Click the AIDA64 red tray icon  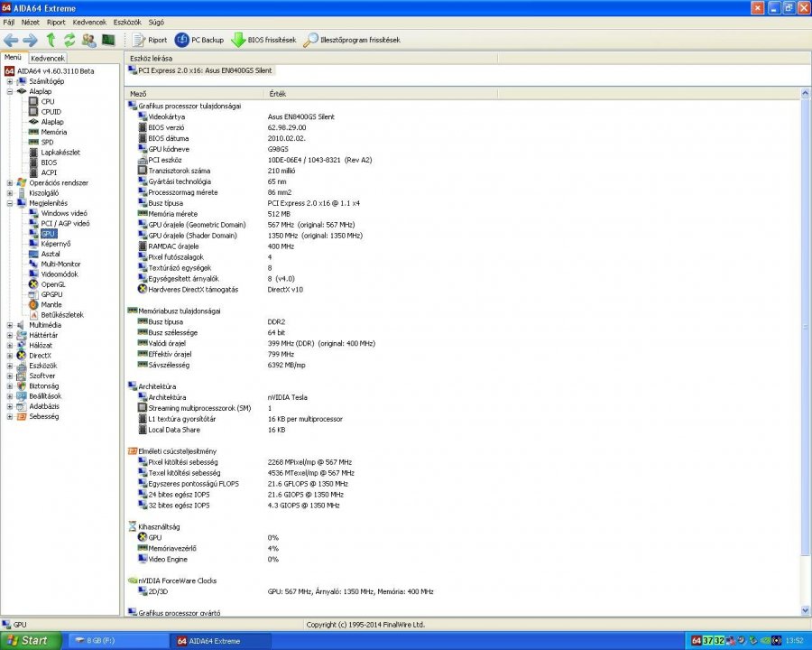[x=696, y=641]
